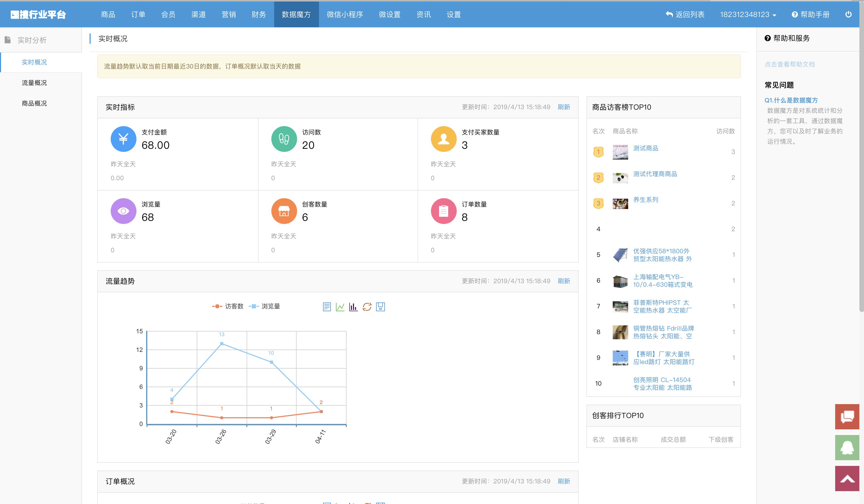This screenshot has width=864, height=504.
Task: Open the chart data view icon
Action: (327, 307)
